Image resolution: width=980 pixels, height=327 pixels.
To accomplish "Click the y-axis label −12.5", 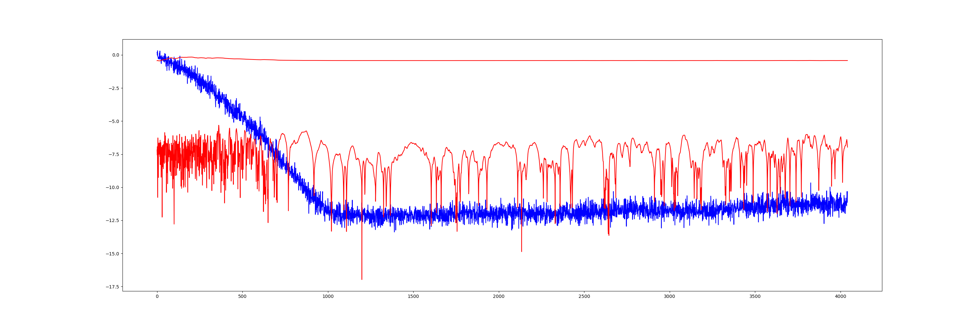I will click(112, 221).
